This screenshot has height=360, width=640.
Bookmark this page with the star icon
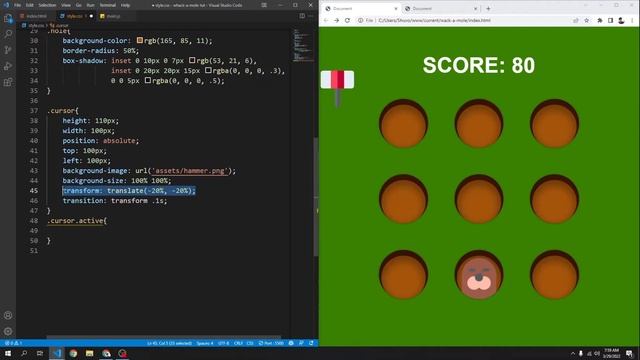pos(587,20)
